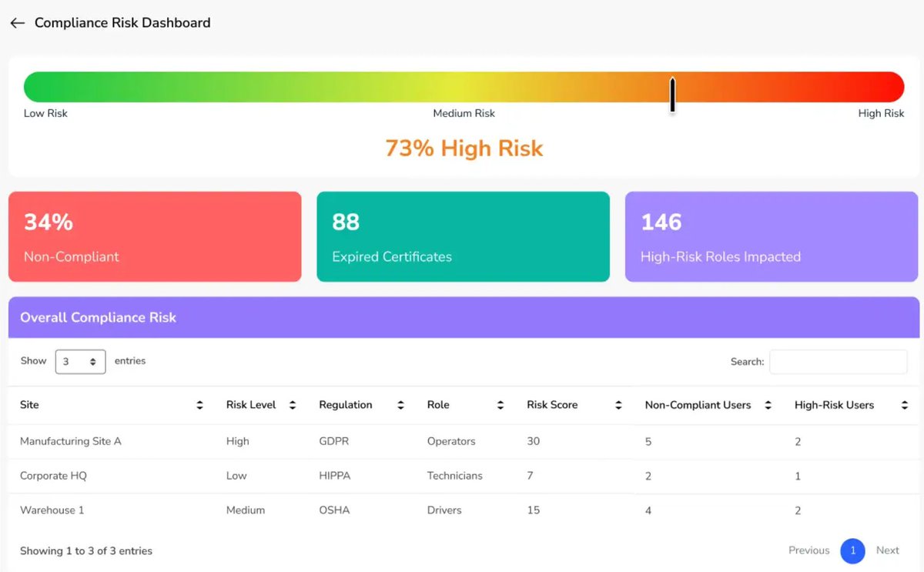
Task: Click the risk gauge black marker
Action: pos(672,95)
